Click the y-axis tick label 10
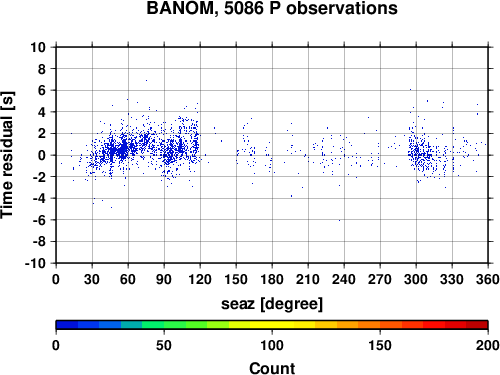This screenshot has height=375, width=500. pos(38,47)
